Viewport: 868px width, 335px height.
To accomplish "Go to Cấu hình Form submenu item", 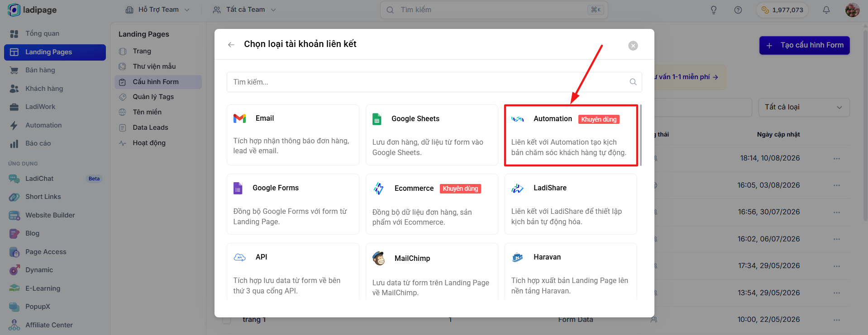I will click(158, 82).
